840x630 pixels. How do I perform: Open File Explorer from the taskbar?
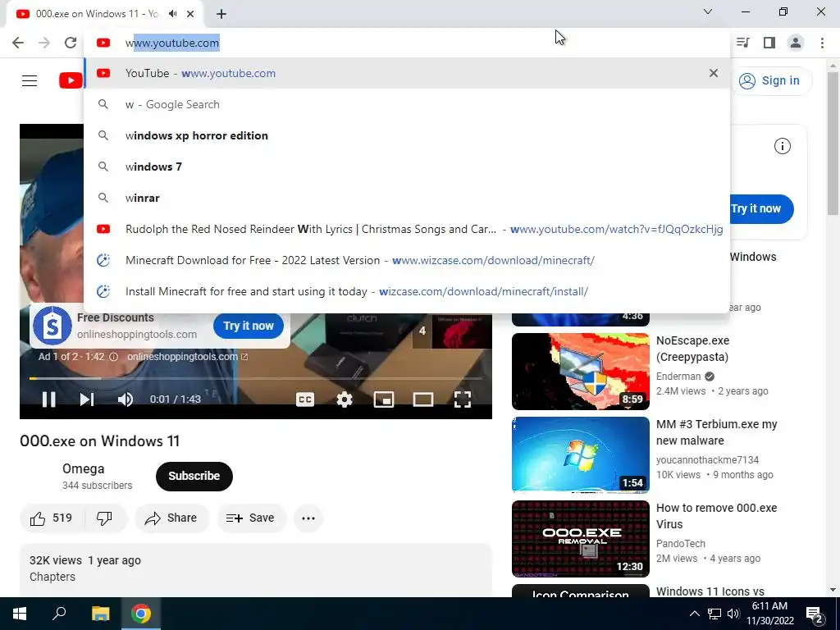tap(100, 614)
